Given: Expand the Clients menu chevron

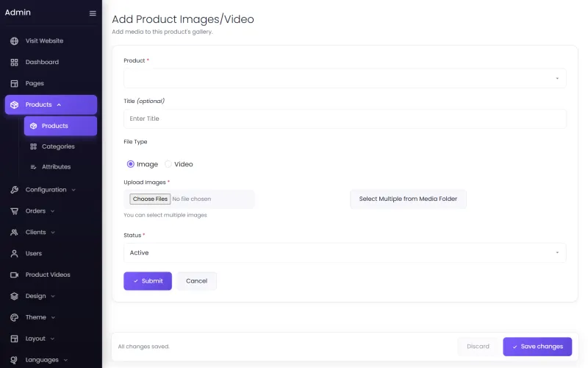Looking at the screenshot, I should point(53,233).
